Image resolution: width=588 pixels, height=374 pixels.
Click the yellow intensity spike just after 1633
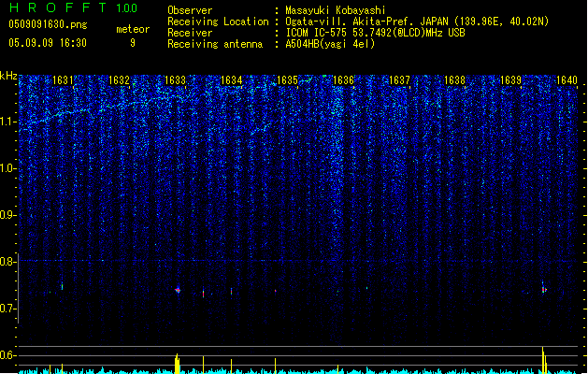[177, 363]
